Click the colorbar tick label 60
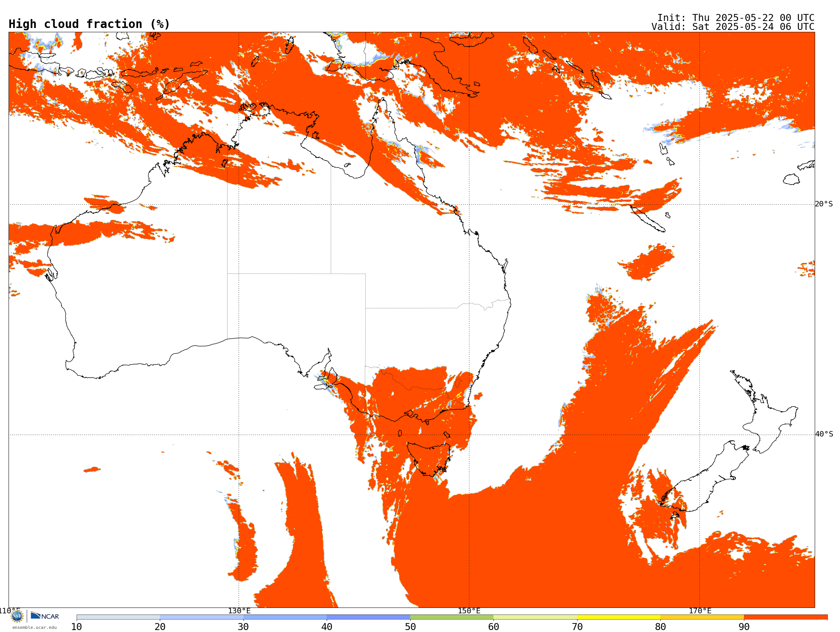This screenshot has width=840, height=632. (493, 627)
